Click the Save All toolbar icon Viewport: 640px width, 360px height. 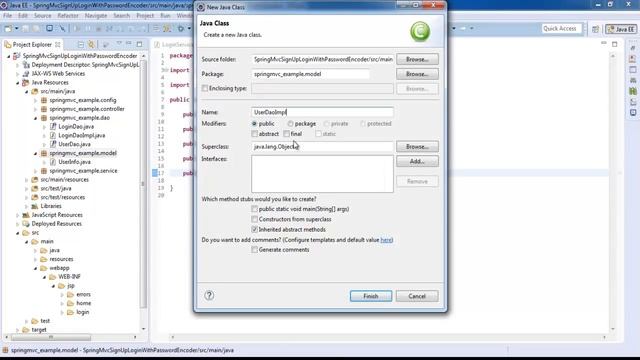pyautogui.click(x=36, y=29)
